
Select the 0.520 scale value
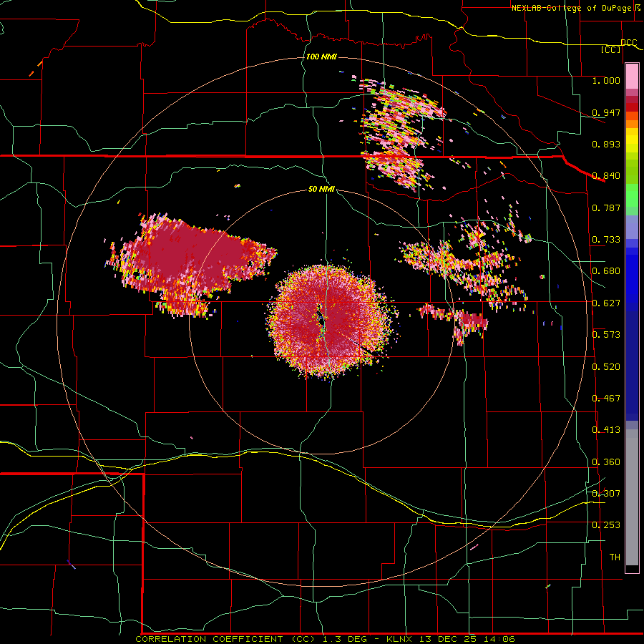(606, 367)
